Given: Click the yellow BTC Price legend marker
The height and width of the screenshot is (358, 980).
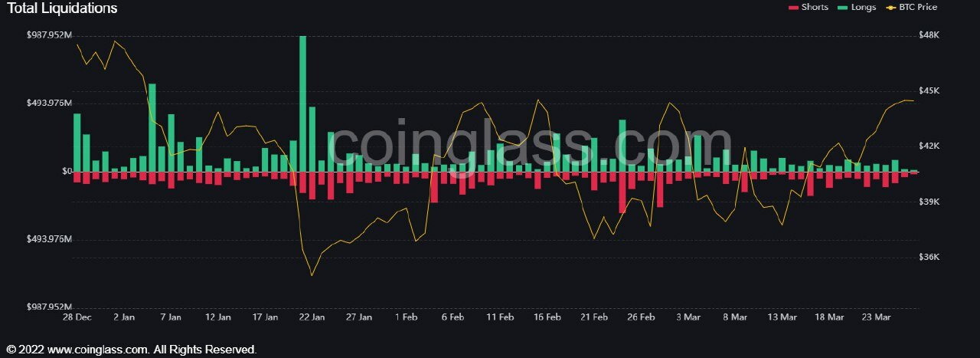Looking at the screenshot, I should [890, 8].
